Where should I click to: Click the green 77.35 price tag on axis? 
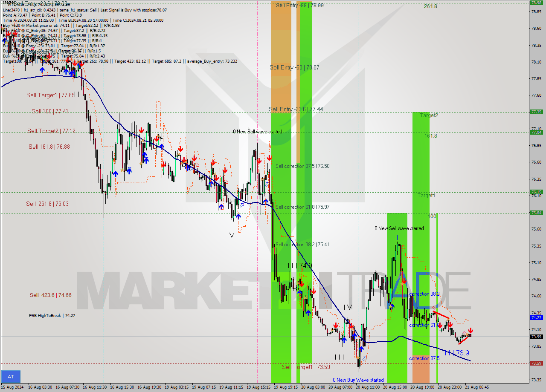pyautogui.click(x=536, y=112)
